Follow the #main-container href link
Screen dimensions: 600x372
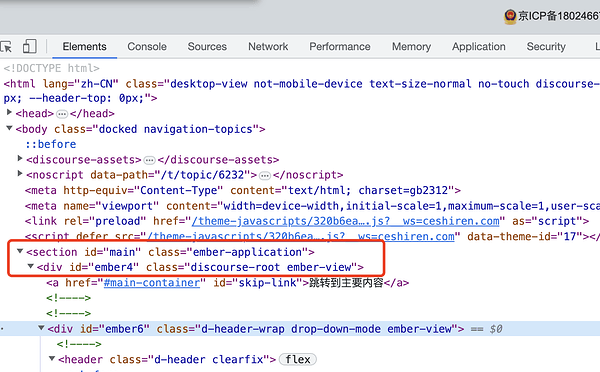click(x=152, y=283)
